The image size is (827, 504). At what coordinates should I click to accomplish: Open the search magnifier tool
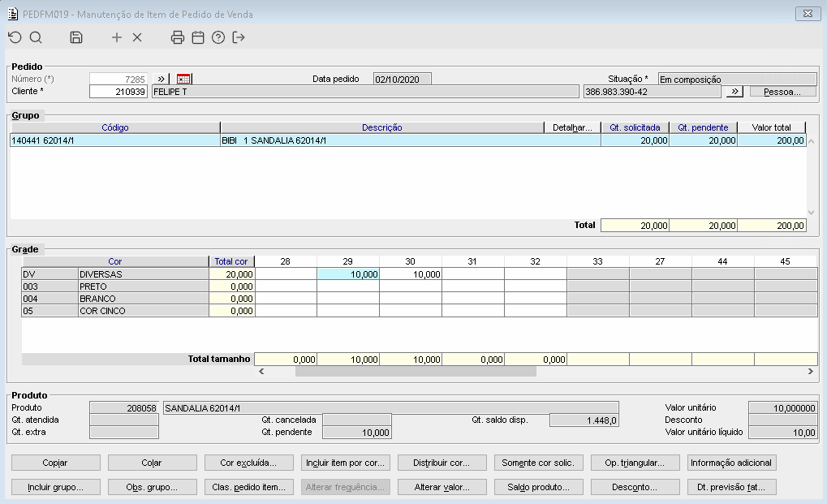[36, 37]
